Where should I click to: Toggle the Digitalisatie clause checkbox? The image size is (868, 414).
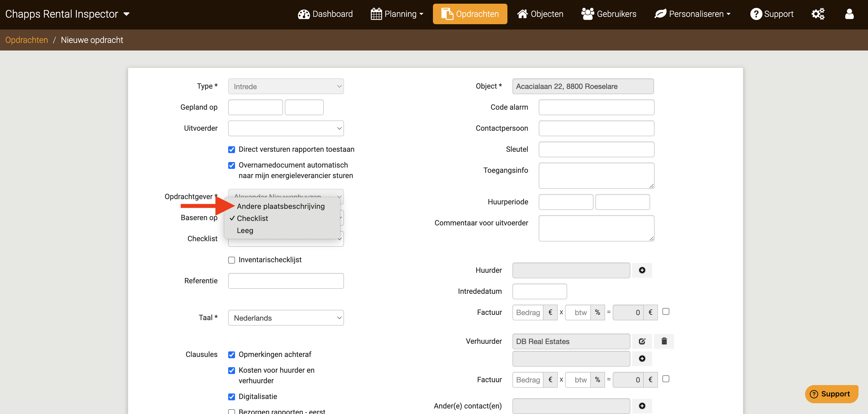tap(232, 397)
